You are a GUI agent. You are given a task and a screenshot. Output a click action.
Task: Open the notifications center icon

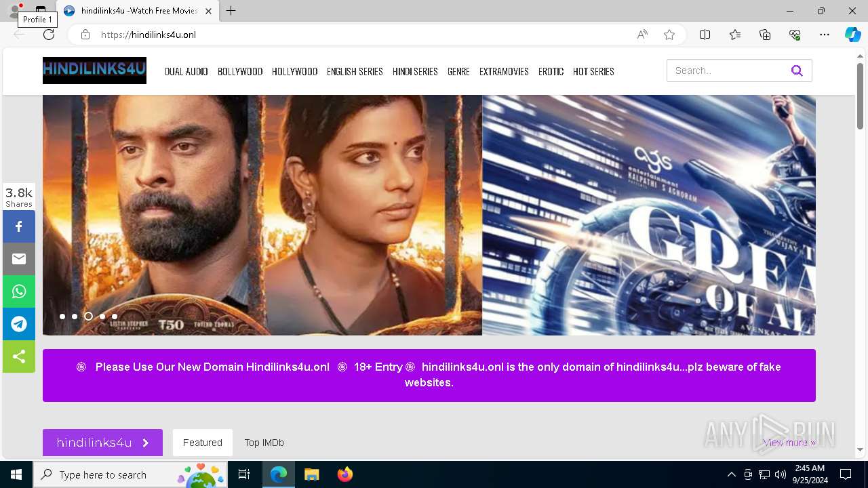click(x=846, y=474)
